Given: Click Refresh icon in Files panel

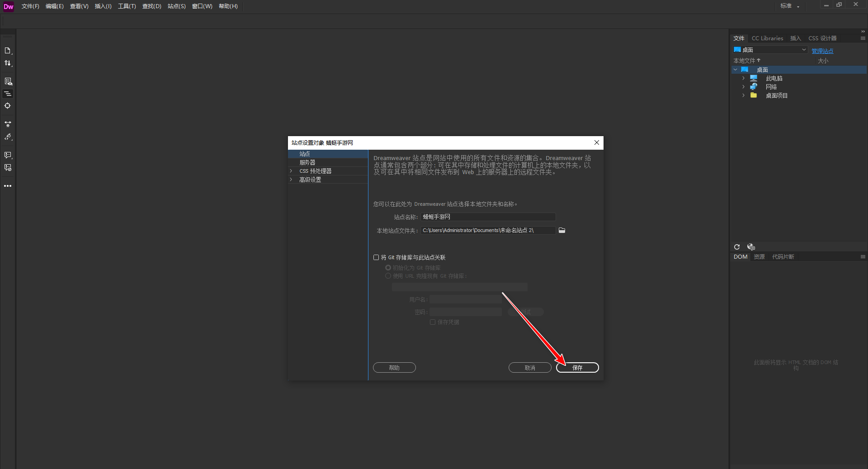Looking at the screenshot, I should pos(737,247).
